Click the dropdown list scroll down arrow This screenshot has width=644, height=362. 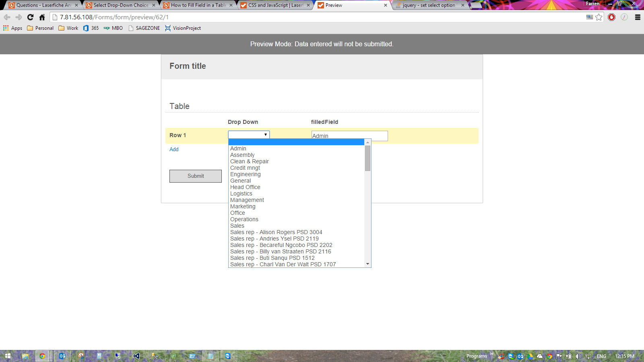click(367, 264)
